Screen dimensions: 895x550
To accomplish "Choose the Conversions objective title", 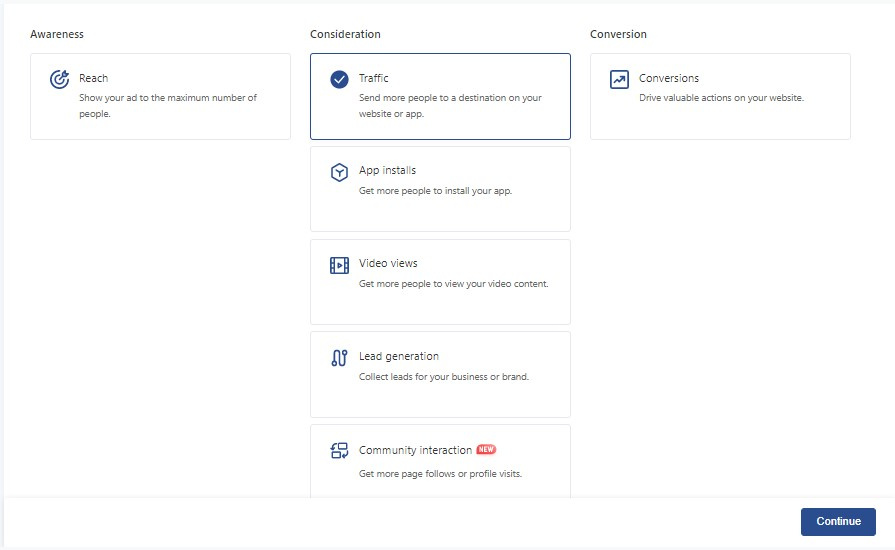I will 669,78.
